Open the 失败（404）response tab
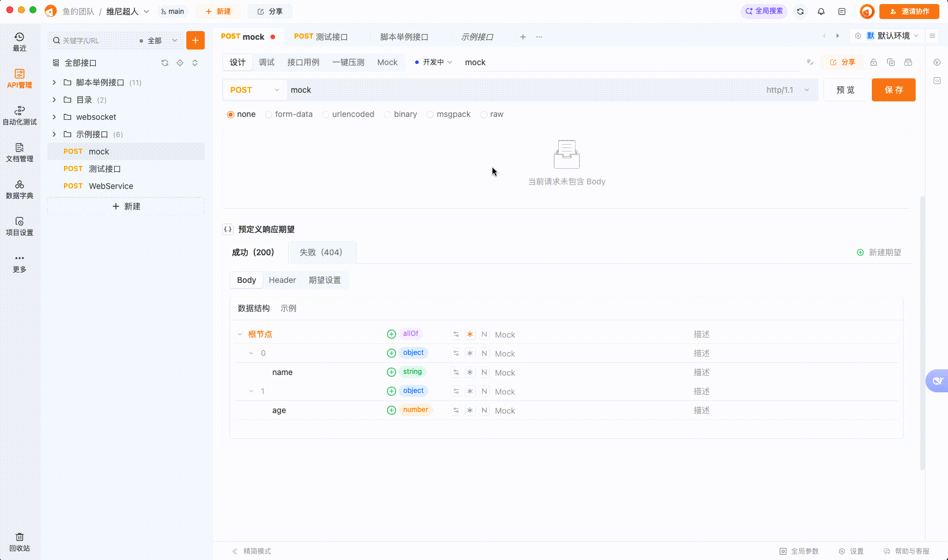 pos(322,252)
